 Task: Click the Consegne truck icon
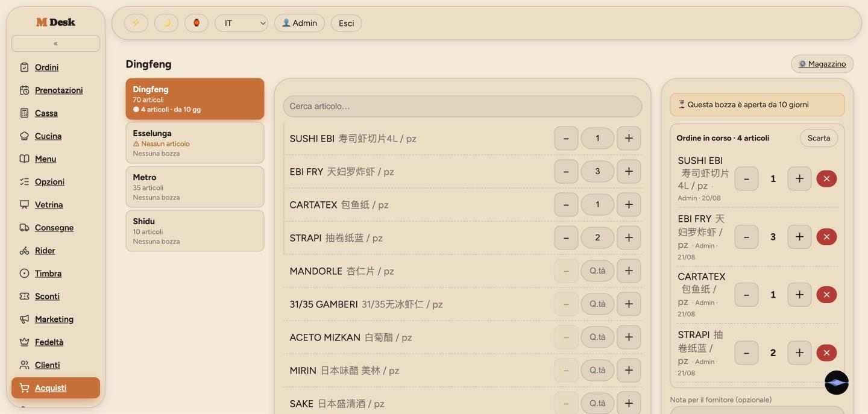coord(24,228)
